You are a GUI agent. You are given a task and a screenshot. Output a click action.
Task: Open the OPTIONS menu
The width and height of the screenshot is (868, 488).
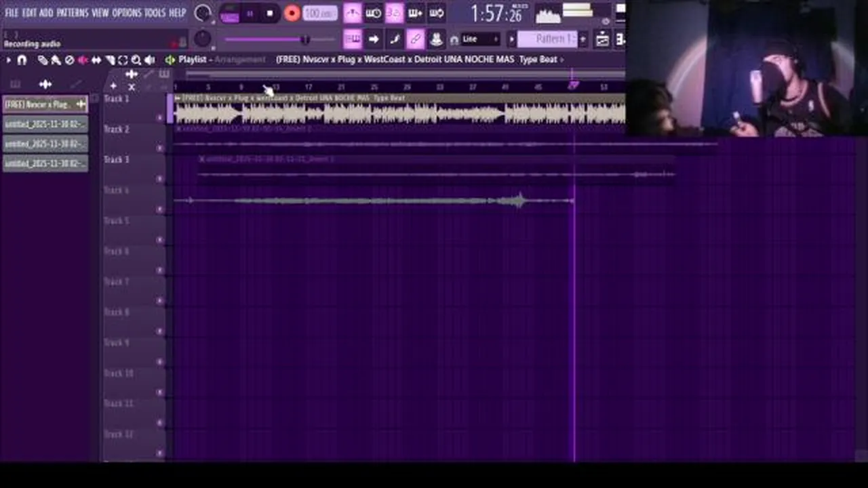pos(127,13)
